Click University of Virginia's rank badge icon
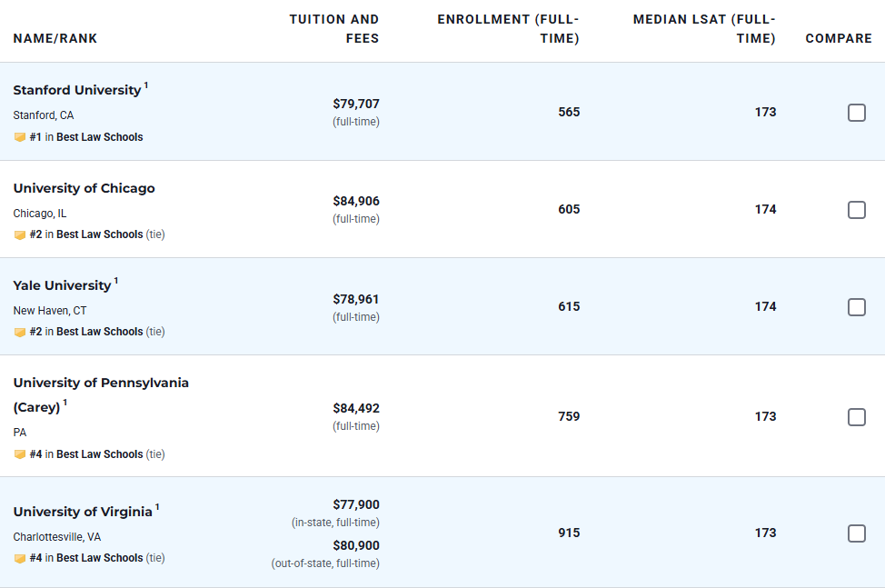This screenshot has height=588, width=885. click(x=19, y=558)
